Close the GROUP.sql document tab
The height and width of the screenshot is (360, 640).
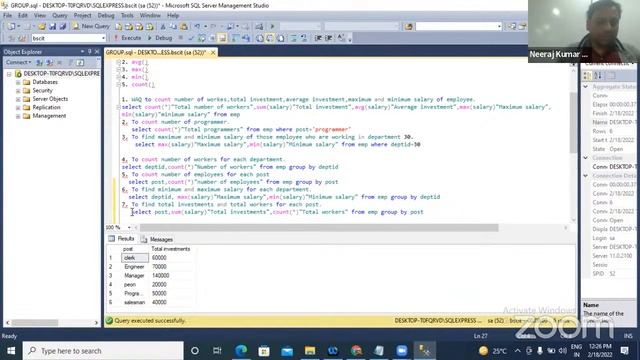(x=213, y=52)
